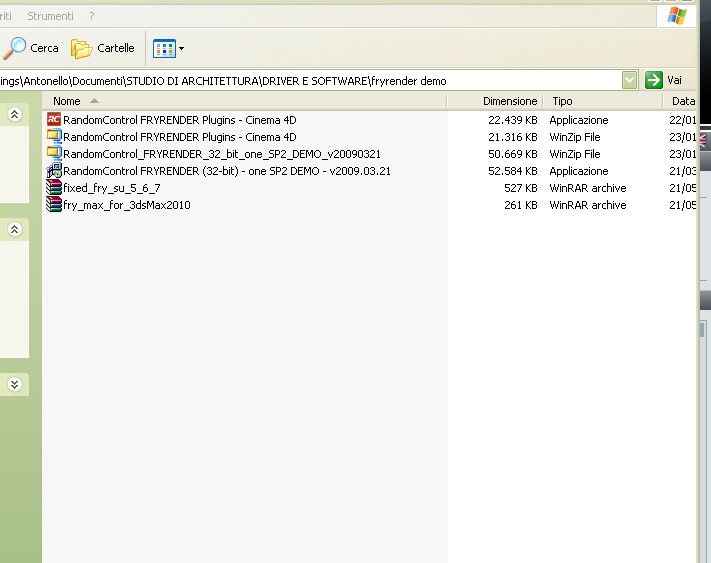This screenshot has width=711, height=563.
Task: Sort files by Nome column
Action: [245, 101]
